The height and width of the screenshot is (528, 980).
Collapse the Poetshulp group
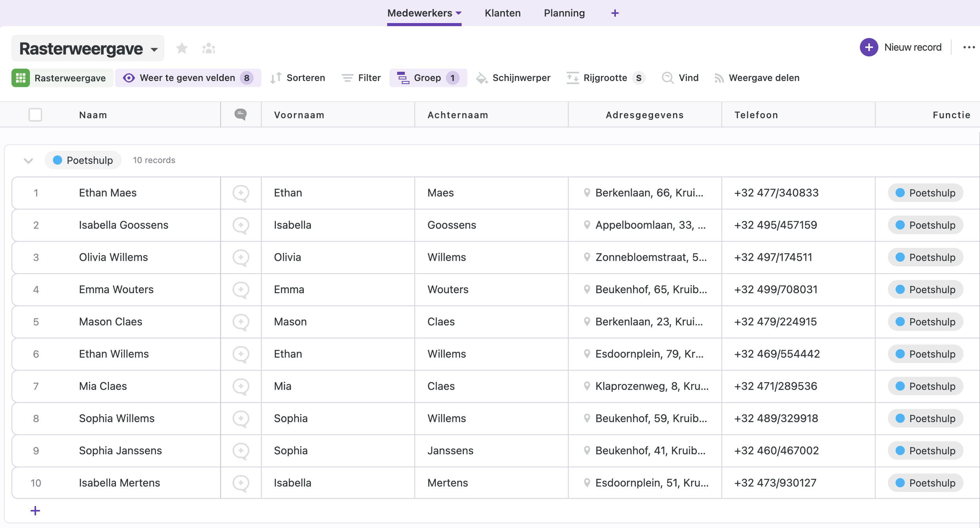point(28,160)
